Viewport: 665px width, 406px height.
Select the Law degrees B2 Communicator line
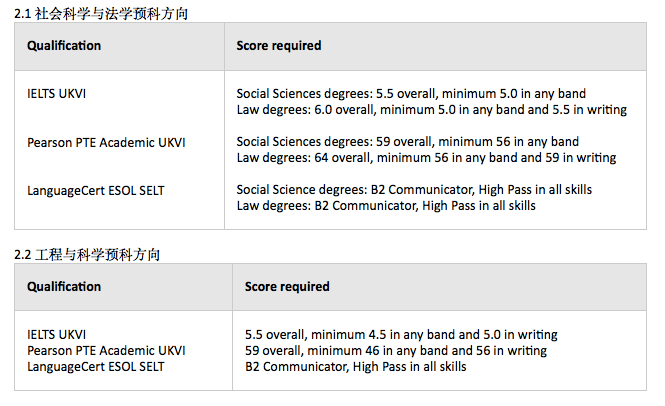[x=386, y=206]
